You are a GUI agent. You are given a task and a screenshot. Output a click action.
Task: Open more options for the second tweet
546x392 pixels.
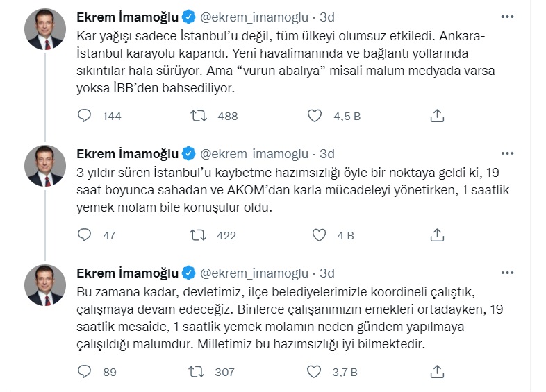(x=514, y=153)
